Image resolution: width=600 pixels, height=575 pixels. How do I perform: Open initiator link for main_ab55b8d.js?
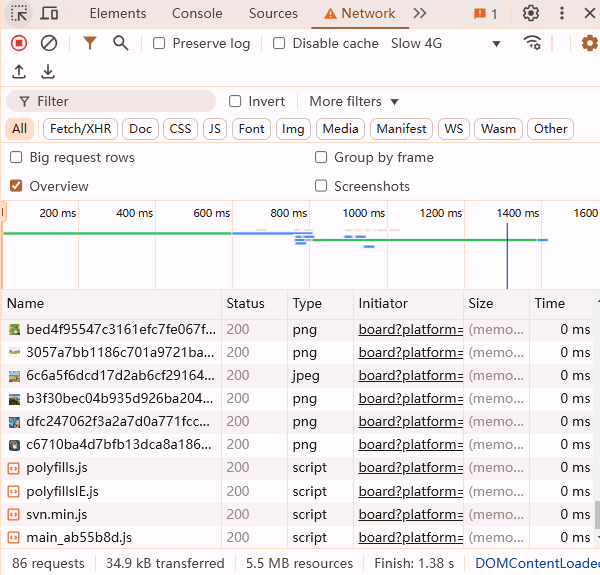(x=411, y=538)
